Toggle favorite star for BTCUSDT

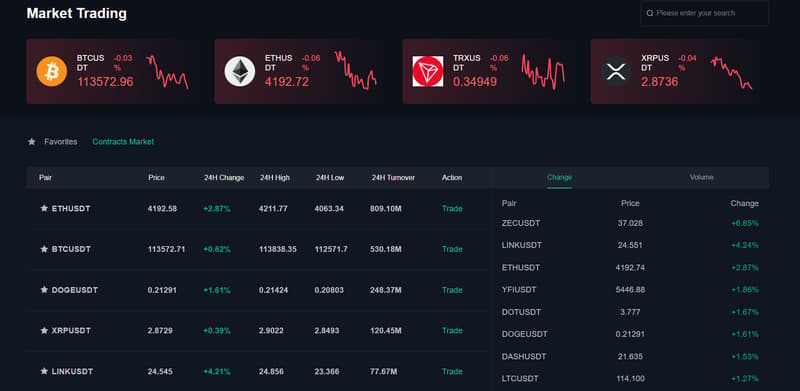pyautogui.click(x=44, y=249)
